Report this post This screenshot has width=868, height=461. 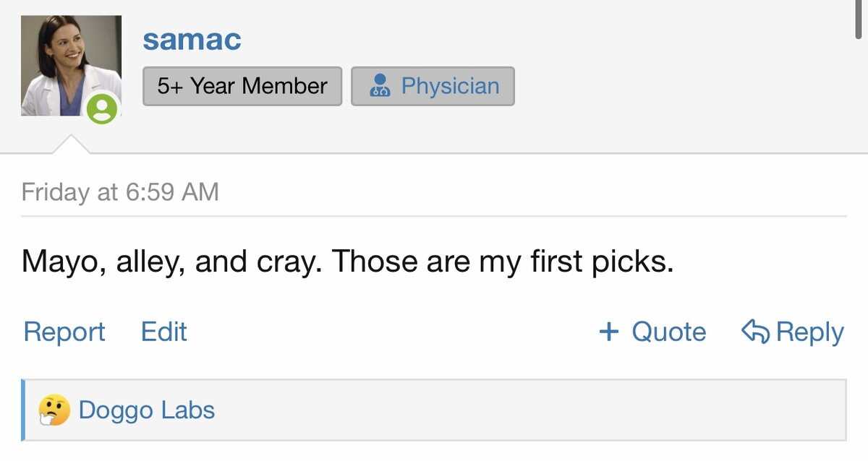(64, 332)
